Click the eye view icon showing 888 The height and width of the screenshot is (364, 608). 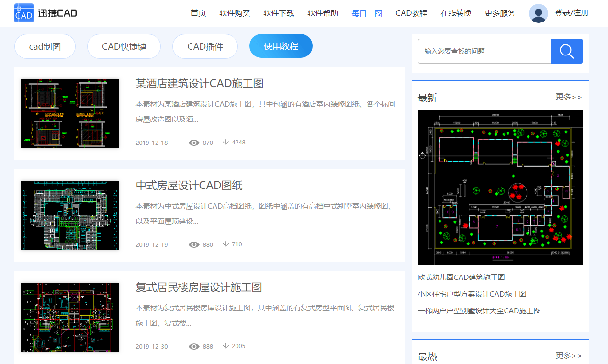tap(194, 346)
